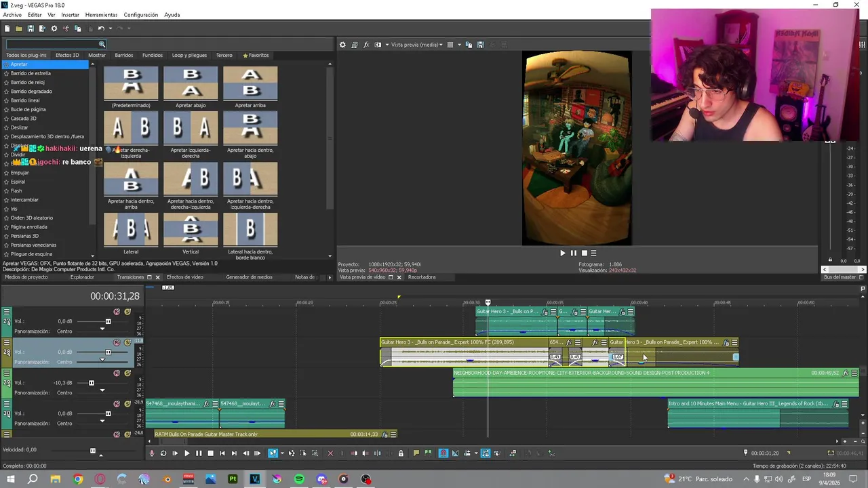
Task: Switch to the Barridos tab
Action: click(x=124, y=55)
